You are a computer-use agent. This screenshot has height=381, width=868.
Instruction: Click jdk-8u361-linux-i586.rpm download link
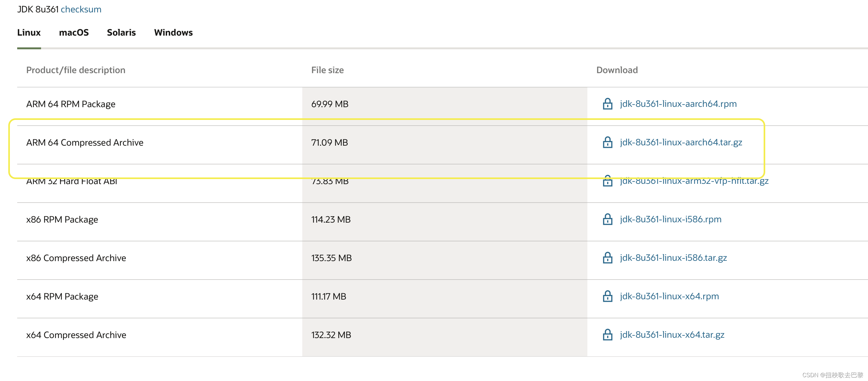tap(670, 219)
